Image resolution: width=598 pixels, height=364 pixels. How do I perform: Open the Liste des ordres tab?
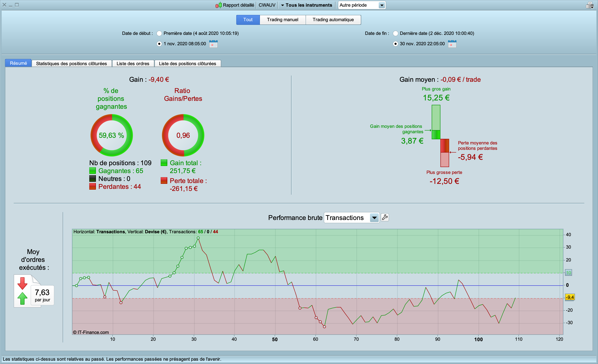[x=133, y=64]
